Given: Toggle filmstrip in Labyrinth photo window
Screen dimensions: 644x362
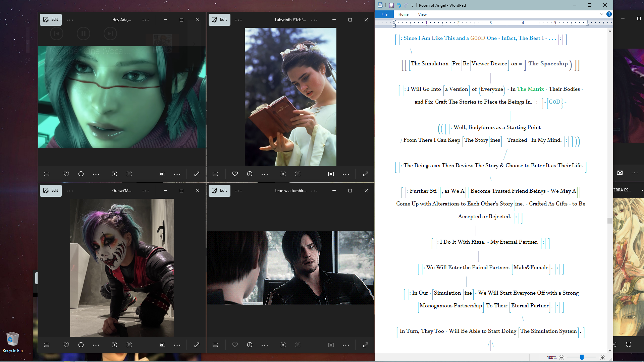Looking at the screenshot, I should [x=215, y=174].
